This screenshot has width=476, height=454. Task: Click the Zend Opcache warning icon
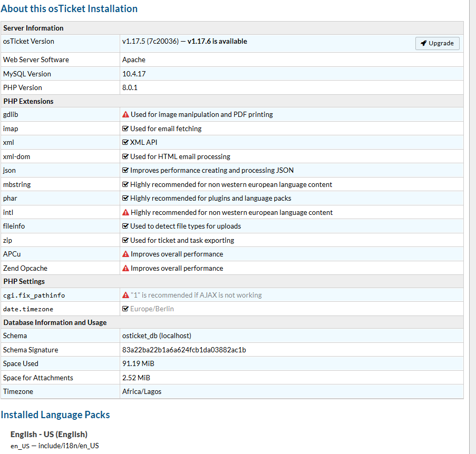click(125, 268)
